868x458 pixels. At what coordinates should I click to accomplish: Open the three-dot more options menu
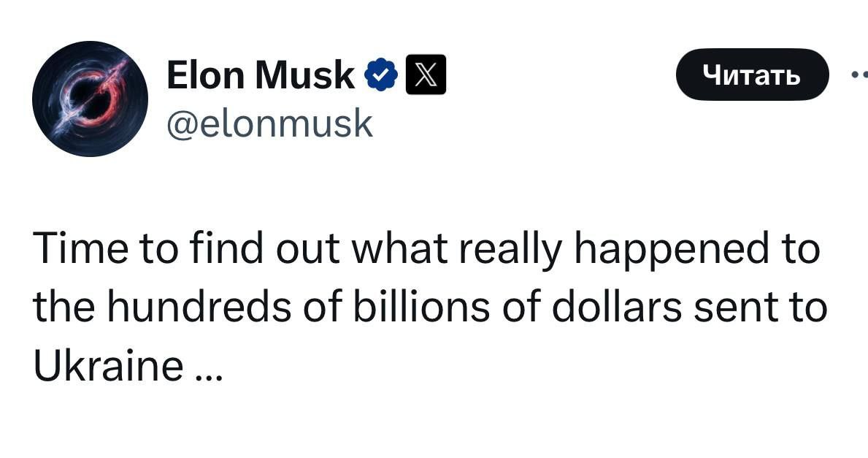pyautogui.click(x=859, y=74)
